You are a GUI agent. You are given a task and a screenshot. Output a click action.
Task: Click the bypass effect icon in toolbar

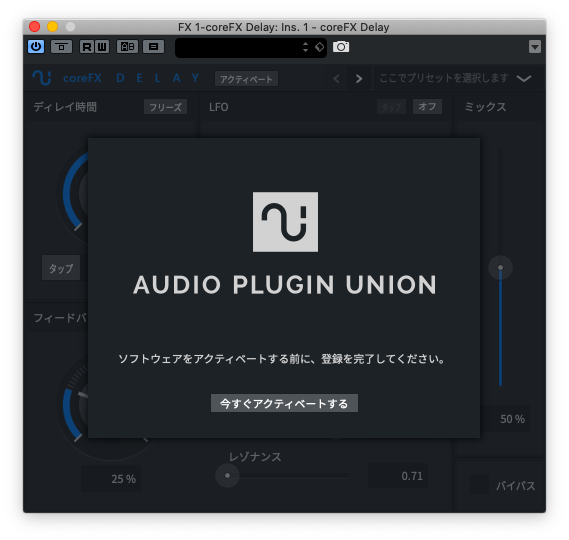[x=61, y=47]
